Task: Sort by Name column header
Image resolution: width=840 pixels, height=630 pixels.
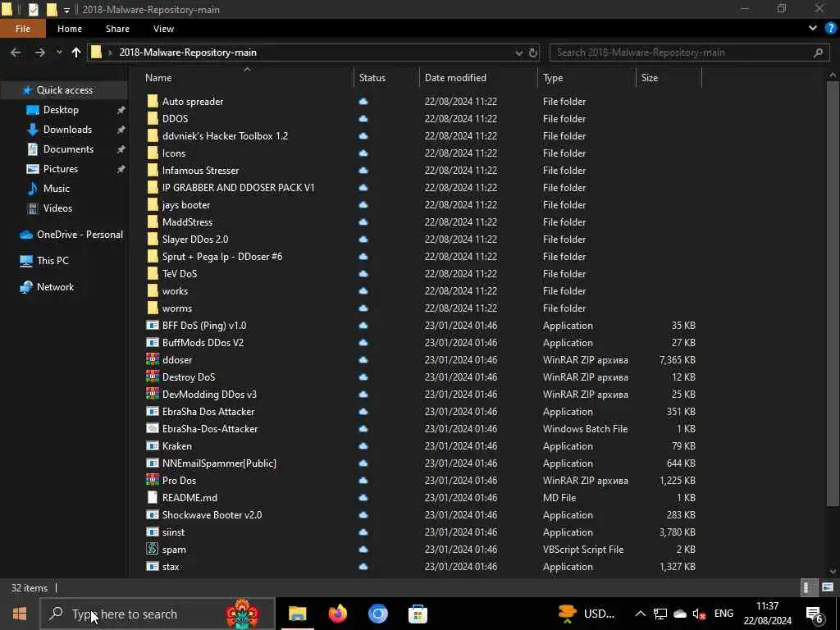Action: point(158,78)
